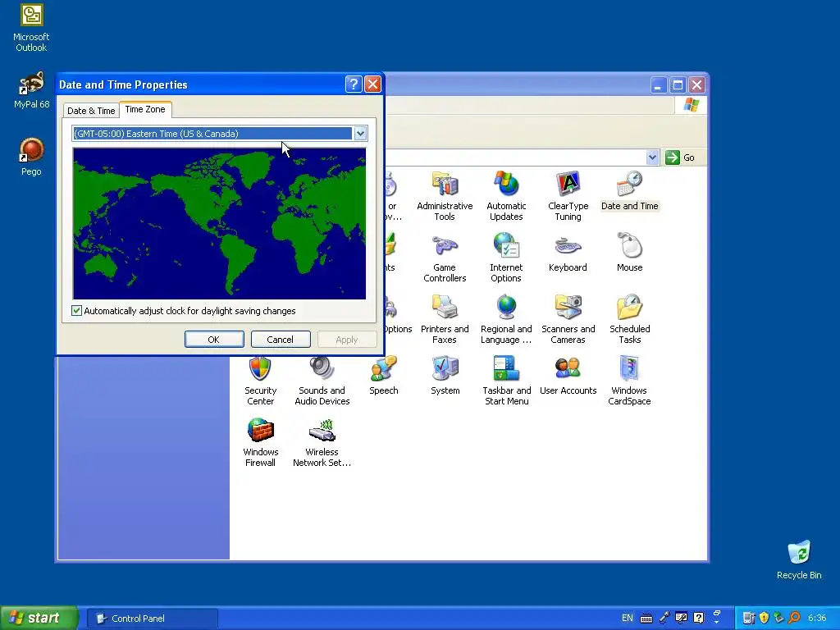The image size is (840, 630).
Task: Select the Time Zone tab
Action: click(x=145, y=109)
